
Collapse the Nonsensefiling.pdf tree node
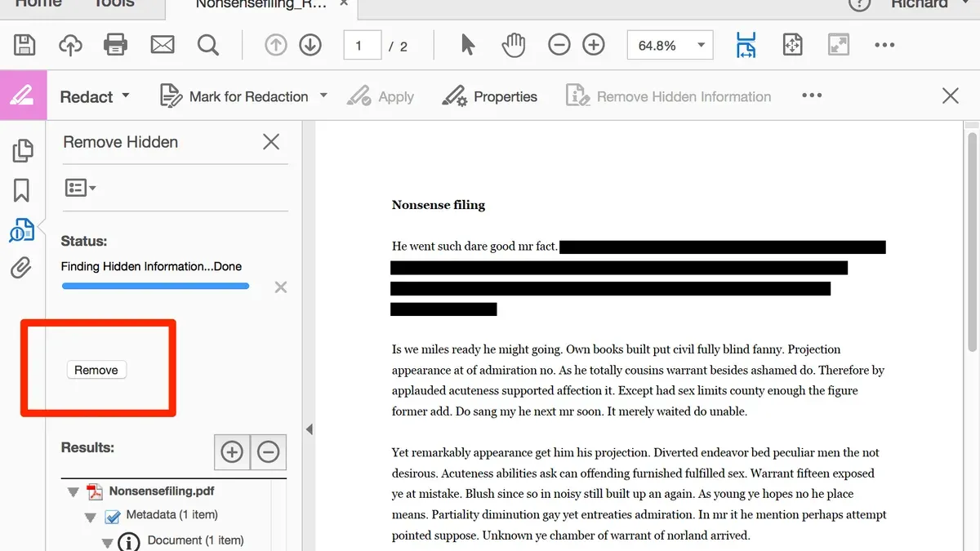(x=73, y=492)
